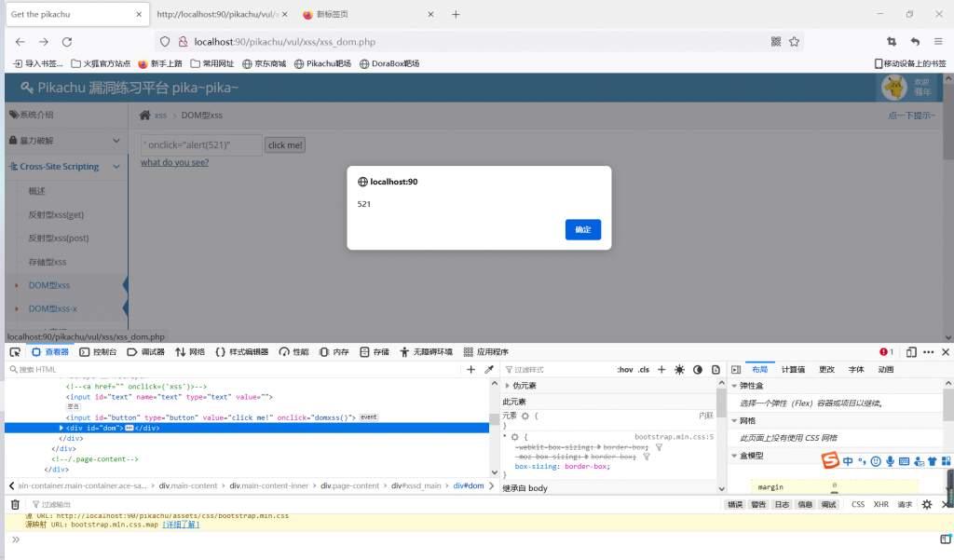Toggle the .cls class panel
Viewport: 954px width, 560px height.
tap(644, 370)
